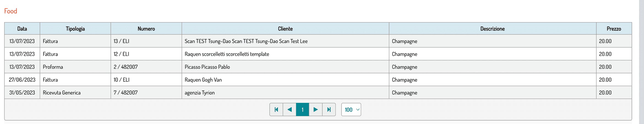The width and height of the screenshot is (644, 124).
Task: Select the Raquen Gogh Van client row
Action: [203, 80]
